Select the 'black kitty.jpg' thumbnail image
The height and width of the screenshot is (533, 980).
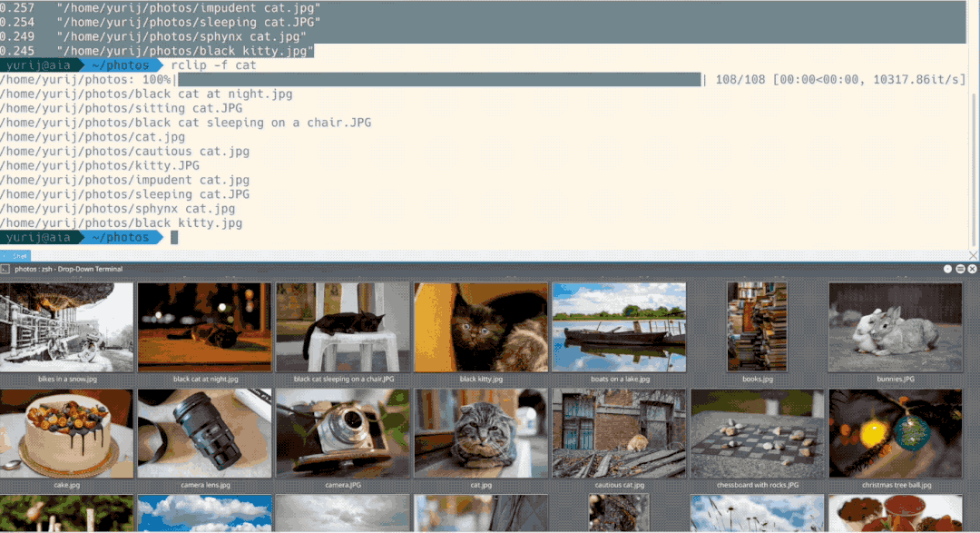click(x=481, y=327)
